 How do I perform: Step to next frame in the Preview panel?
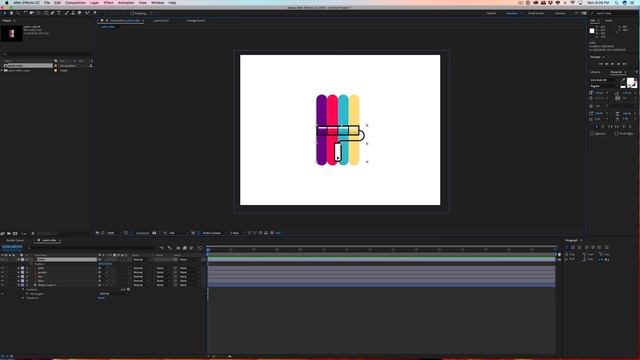pos(618,64)
